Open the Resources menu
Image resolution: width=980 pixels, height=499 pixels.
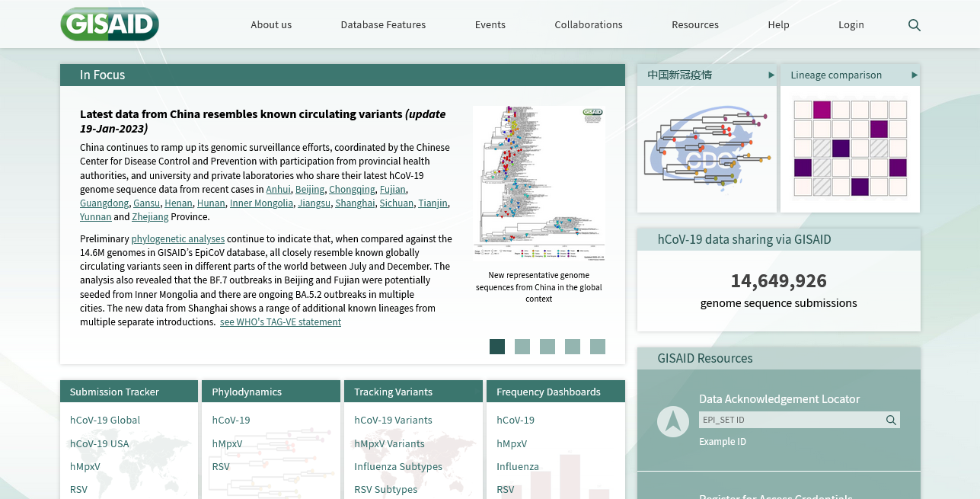[695, 24]
